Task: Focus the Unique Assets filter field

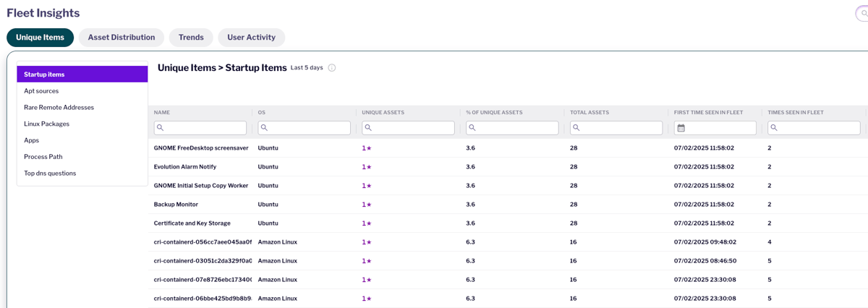Action: (x=409, y=128)
